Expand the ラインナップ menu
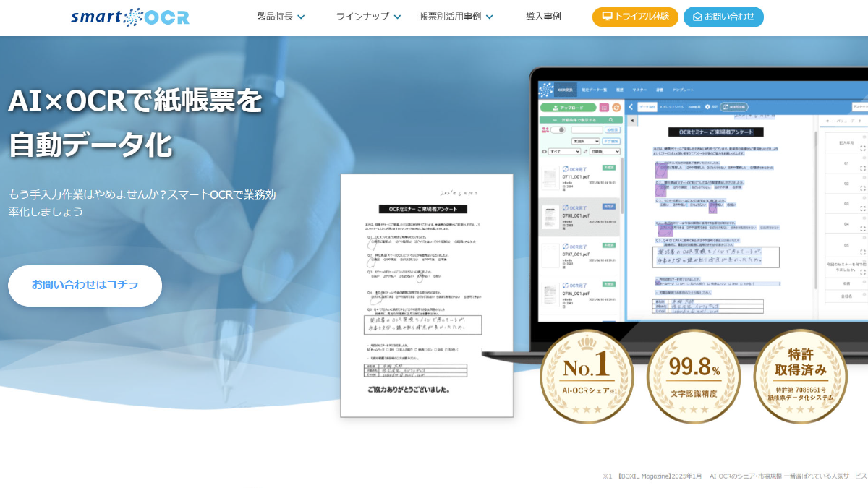Screen dimensions: 868x488 pos(368,17)
